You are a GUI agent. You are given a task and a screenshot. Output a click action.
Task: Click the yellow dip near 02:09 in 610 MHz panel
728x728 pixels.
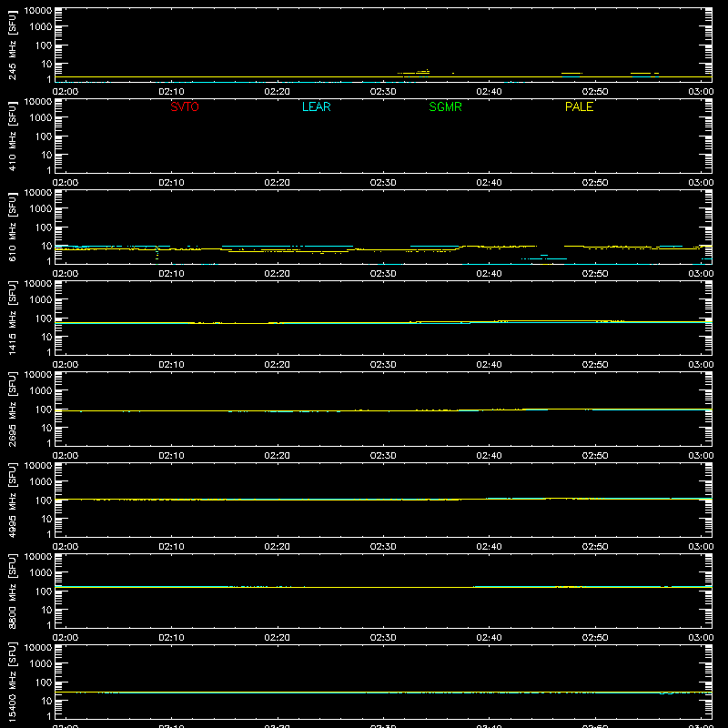click(x=157, y=254)
